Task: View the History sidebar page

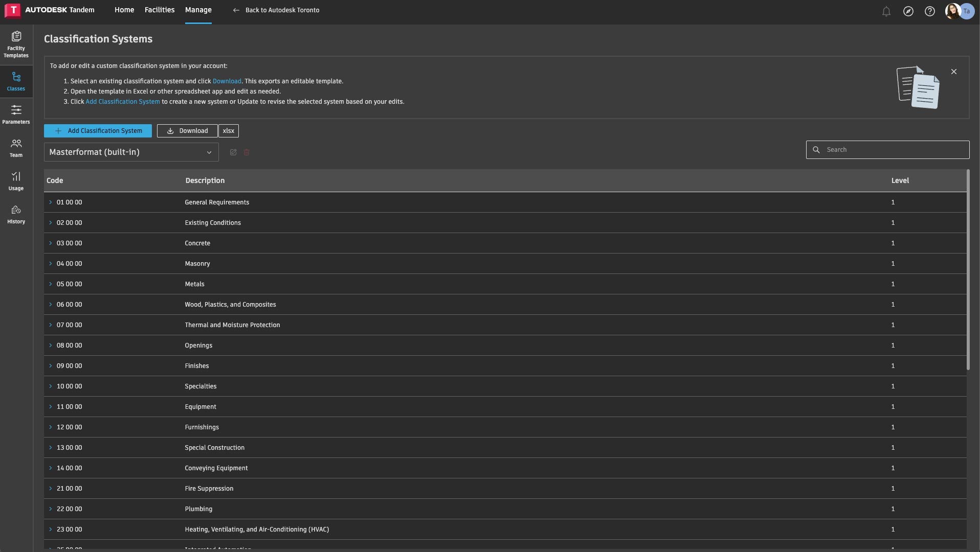Action: pyautogui.click(x=16, y=214)
